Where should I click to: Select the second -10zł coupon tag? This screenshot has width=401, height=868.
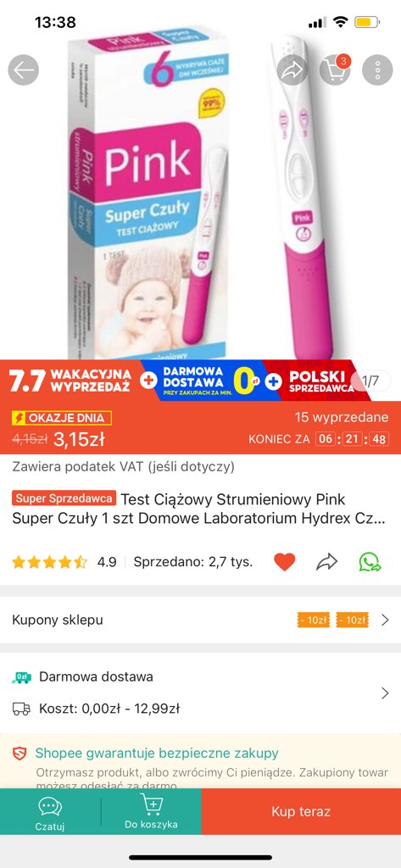point(353,620)
